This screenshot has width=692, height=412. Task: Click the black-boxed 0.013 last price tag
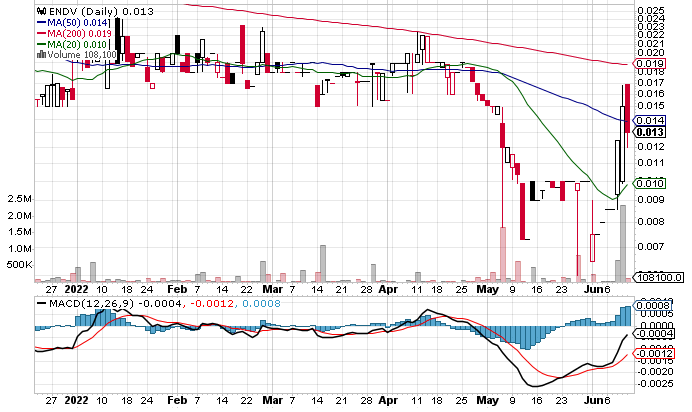click(x=650, y=132)
